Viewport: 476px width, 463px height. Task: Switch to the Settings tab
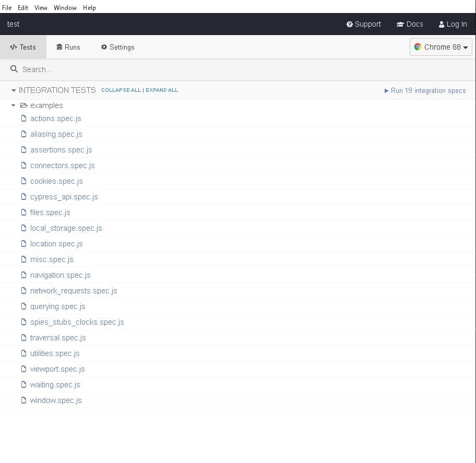pos(117,47)
